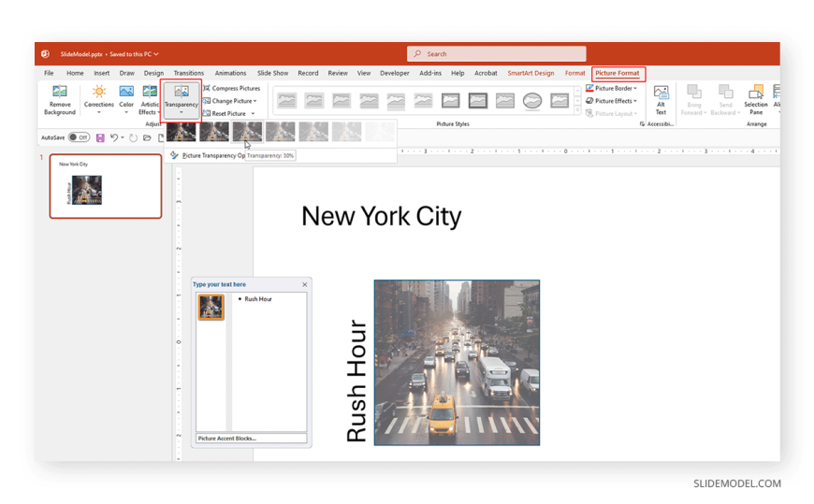Image resolution: width=814 pixels, height=504 pixels.
Task: Switch to the SmartArt Design tab
Action: pyautogui.click(x=531, y=73)
